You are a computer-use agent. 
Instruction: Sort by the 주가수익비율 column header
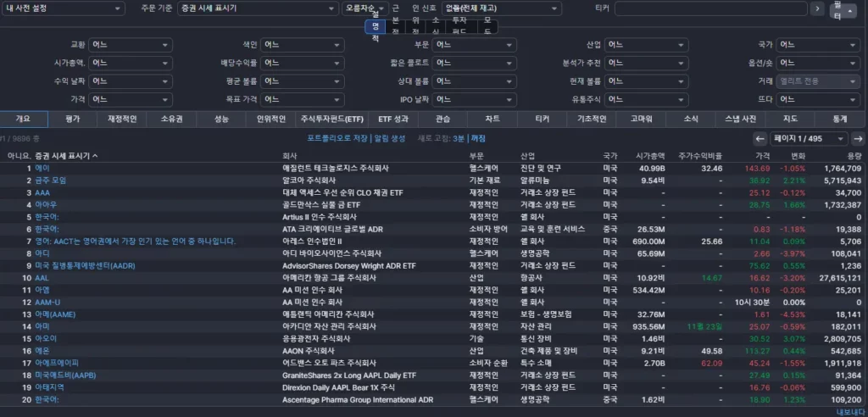701,156
